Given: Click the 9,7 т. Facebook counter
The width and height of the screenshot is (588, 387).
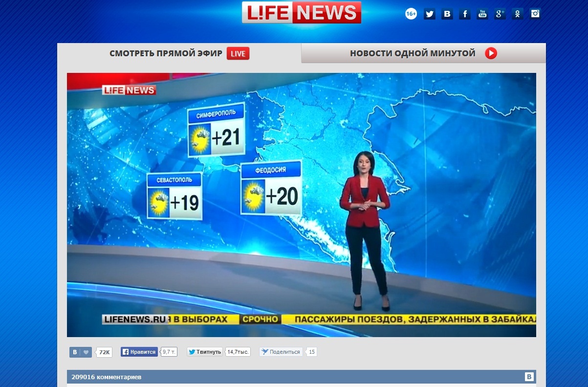Looking at the screenshot, I should point(169,352).
